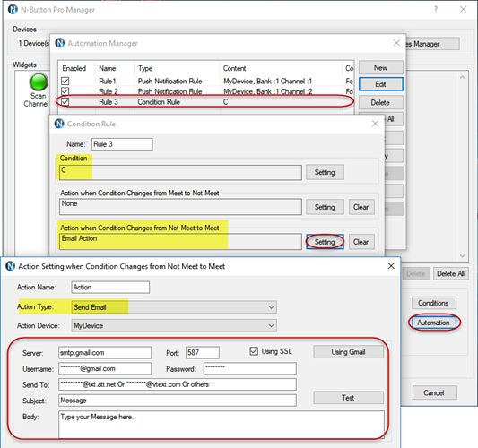Click the green Scan Channel widget
478x448 pixels.
point(39,82)
